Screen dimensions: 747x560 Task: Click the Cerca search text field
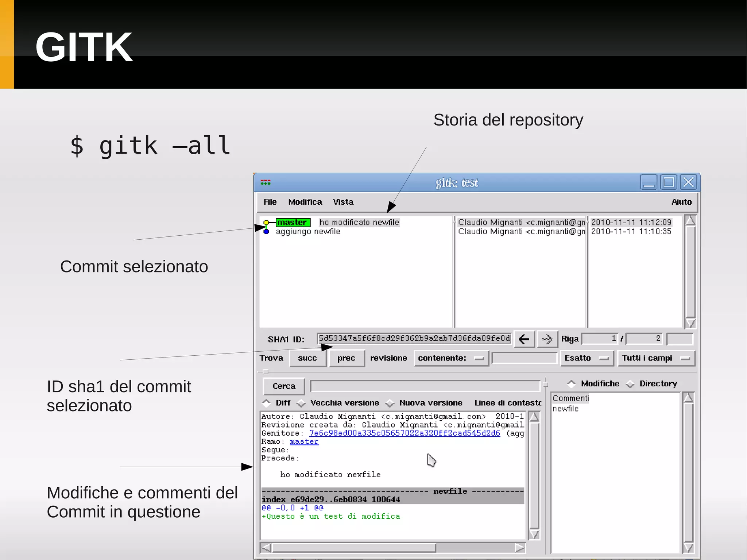point(425,386)
